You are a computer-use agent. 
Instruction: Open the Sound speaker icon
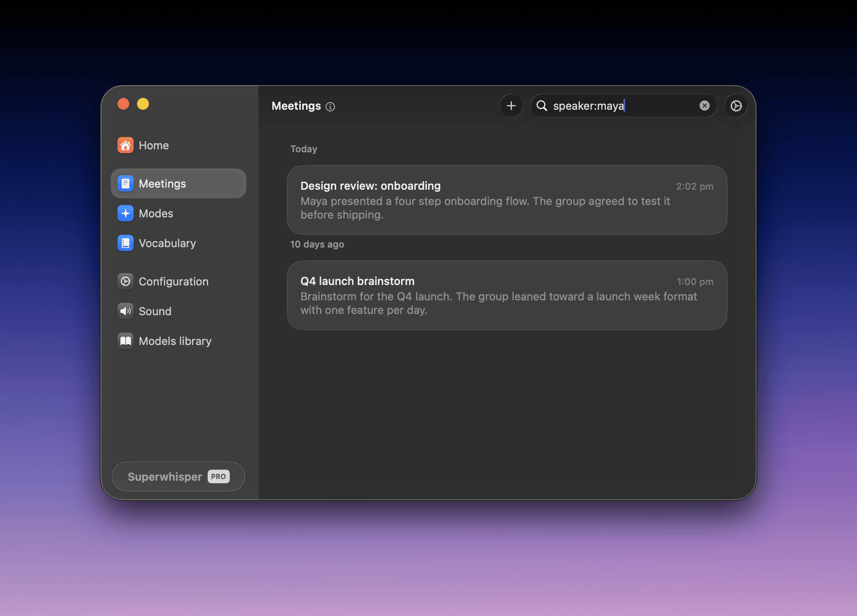coord(126,311)
